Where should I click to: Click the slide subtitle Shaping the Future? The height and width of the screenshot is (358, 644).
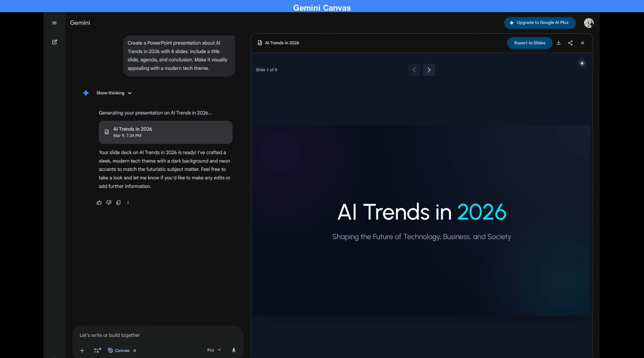pos(422,237)
